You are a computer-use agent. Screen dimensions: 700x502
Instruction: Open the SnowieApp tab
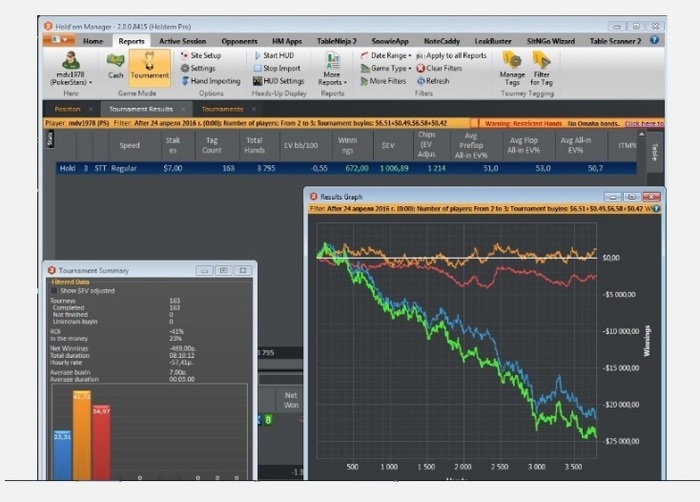[390, 41]
